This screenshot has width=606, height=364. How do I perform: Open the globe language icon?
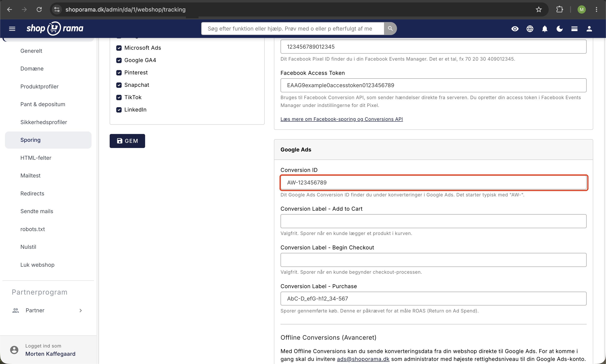coord(530,29)
